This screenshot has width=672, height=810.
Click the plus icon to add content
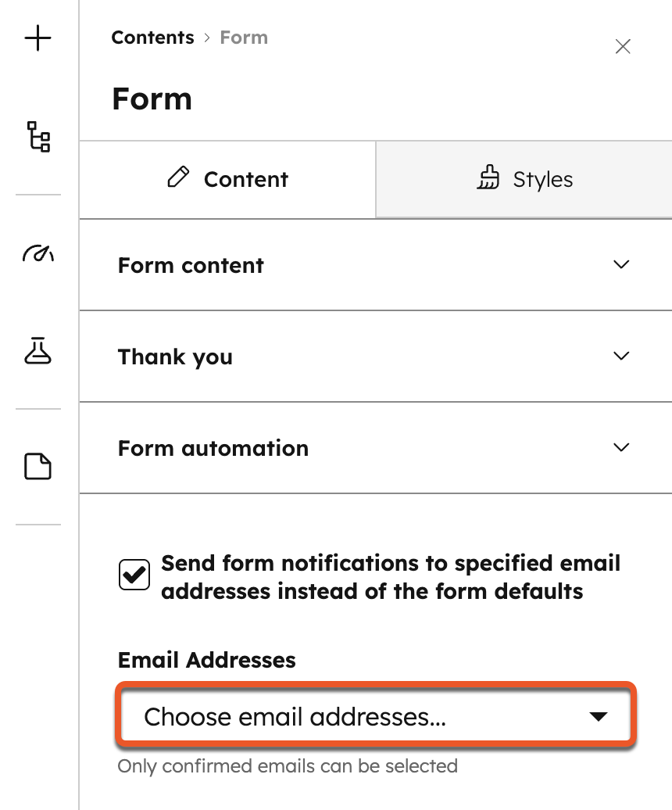(37, 38)
